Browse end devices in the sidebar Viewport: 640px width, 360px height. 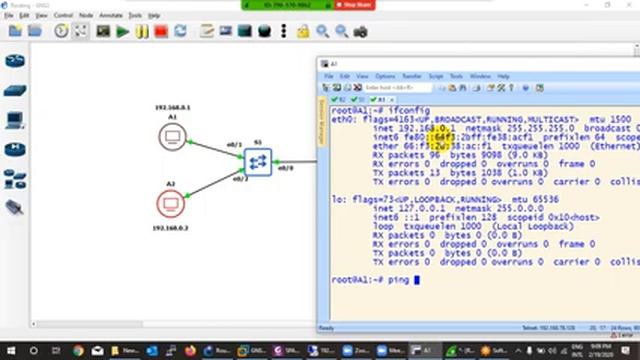pos(15,120)
